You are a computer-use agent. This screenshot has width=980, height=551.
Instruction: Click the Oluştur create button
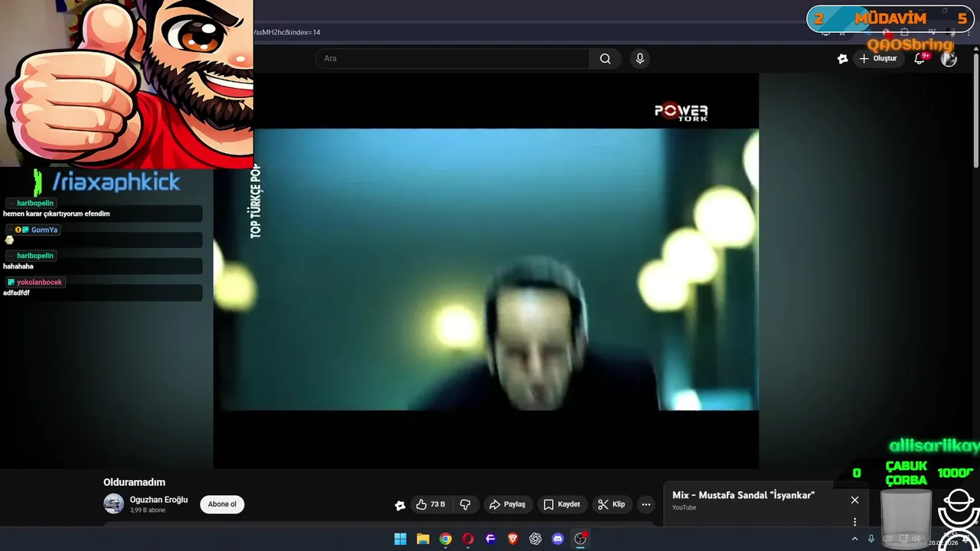[x=878, y=59]
